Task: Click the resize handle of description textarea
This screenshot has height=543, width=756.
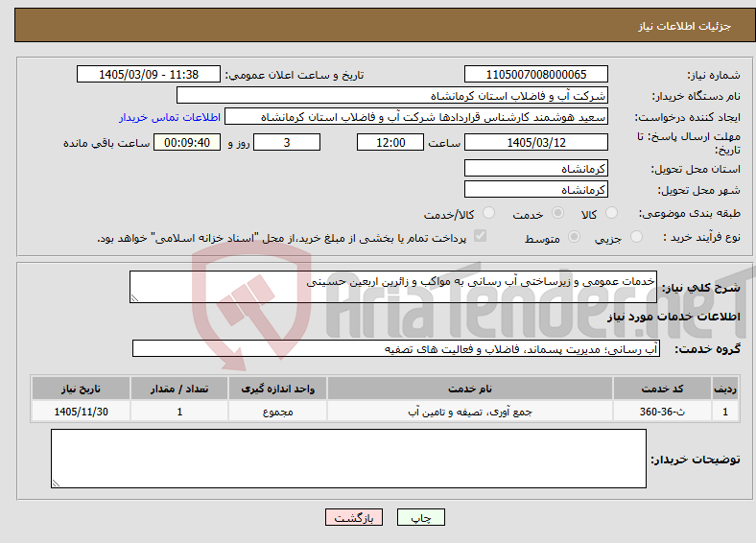Action: pos(134,298)
